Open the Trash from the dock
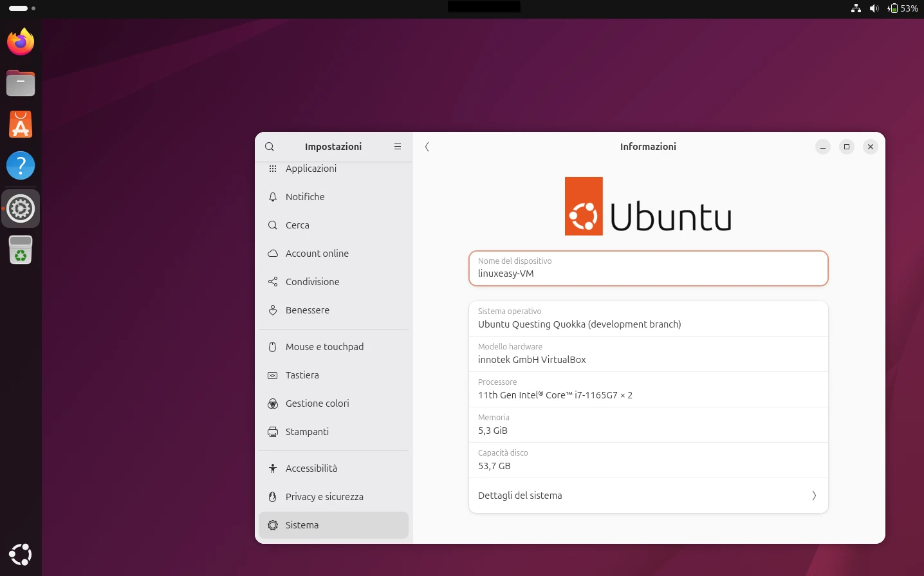The width and height of the screenshot is (924, 576). point(20,250)
